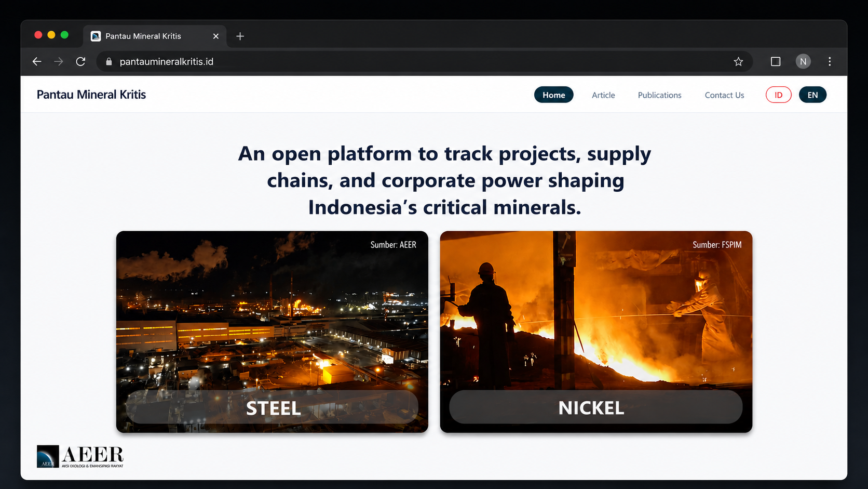868x489 pixels.
Task: Click the "Sumber: FSPIM" caption
Action: point(717,245)
